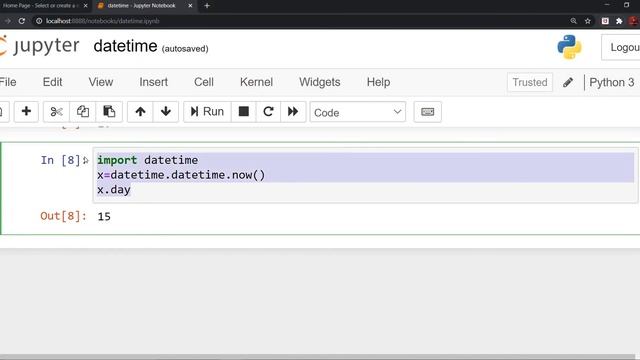Copy selected cells icon

83,111
